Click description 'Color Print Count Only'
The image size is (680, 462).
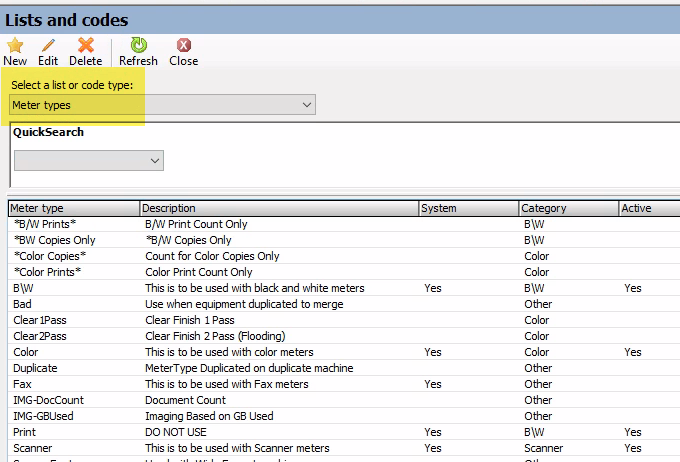(x=199, y=272)
